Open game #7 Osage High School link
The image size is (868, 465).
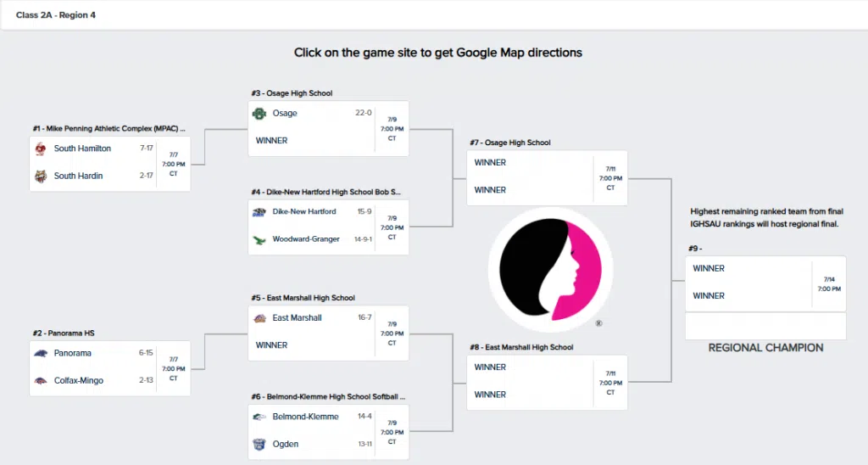coord(509,143)
